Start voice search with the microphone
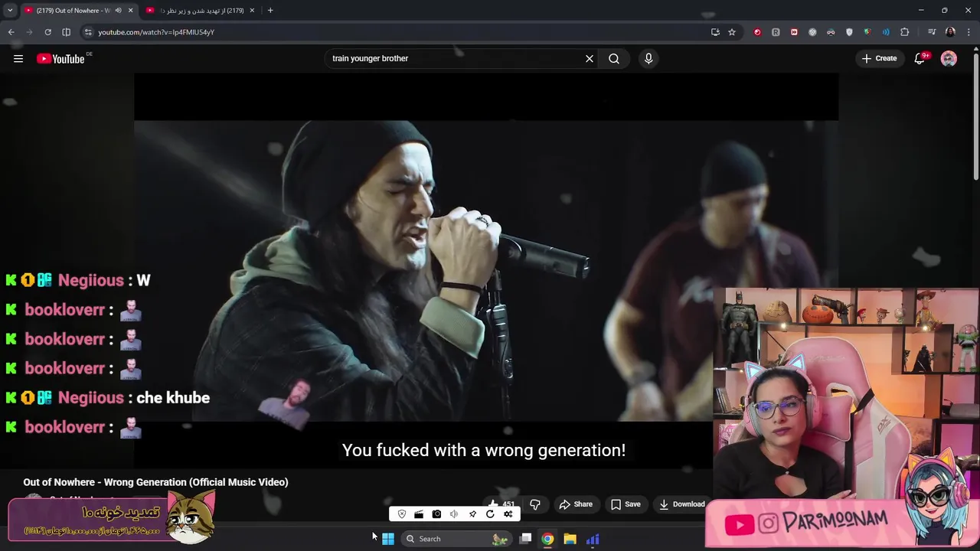The image size is (980, 551). (x=648, y=58)
